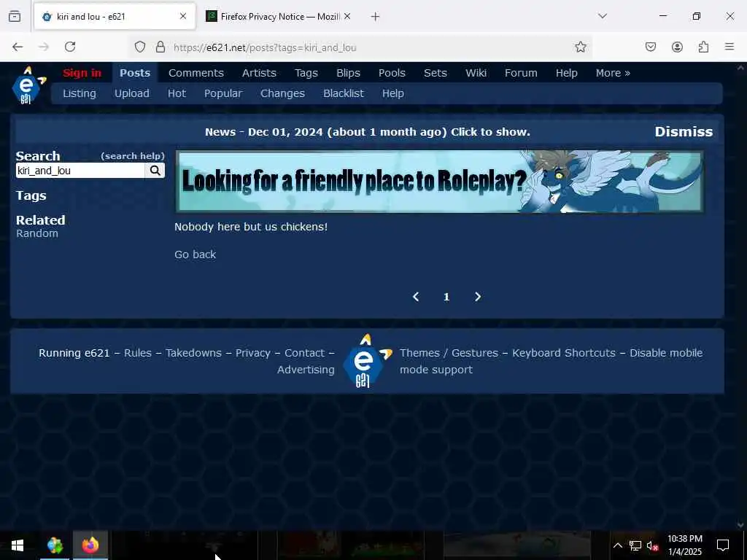The height and width of the screenshot is (560, 747).
Task: Click the e621 logo in the header
Action: click(28, 86)
